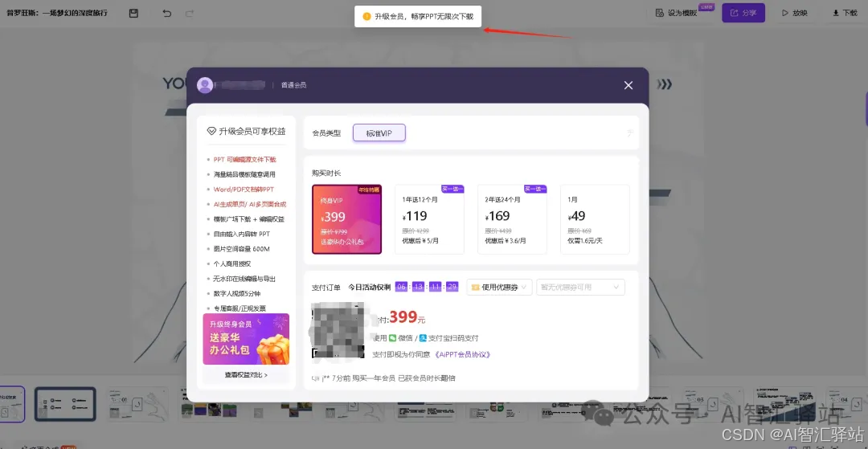
Task: Click 'PPT 可编辑源文件下载' benefit text
Action: (244, 159)
